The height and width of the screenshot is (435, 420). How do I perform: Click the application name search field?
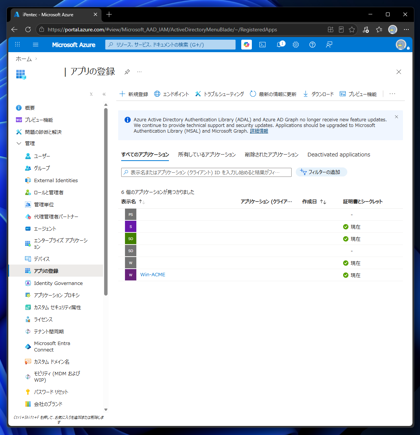coord(206,172)
